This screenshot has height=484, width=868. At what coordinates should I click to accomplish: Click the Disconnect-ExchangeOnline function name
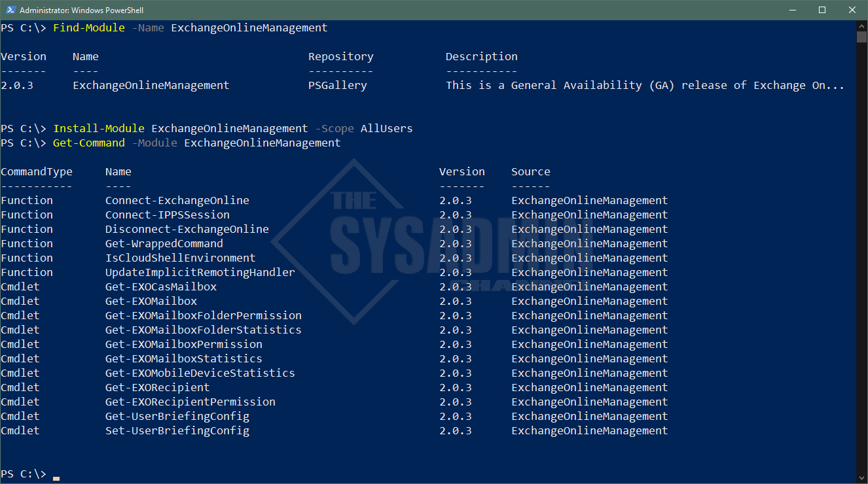point(187,229)
